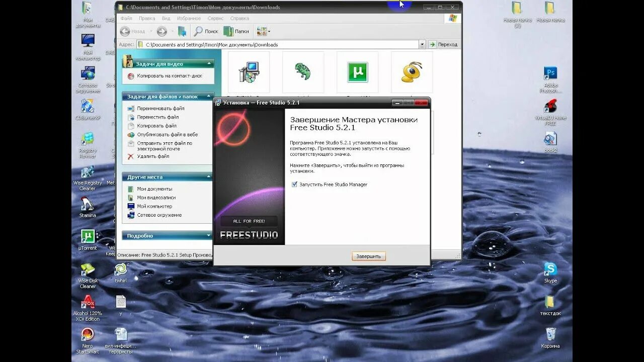Click the Завершить button in the installer
Viewport: 644px width, 362px height.
pos(369,256)
